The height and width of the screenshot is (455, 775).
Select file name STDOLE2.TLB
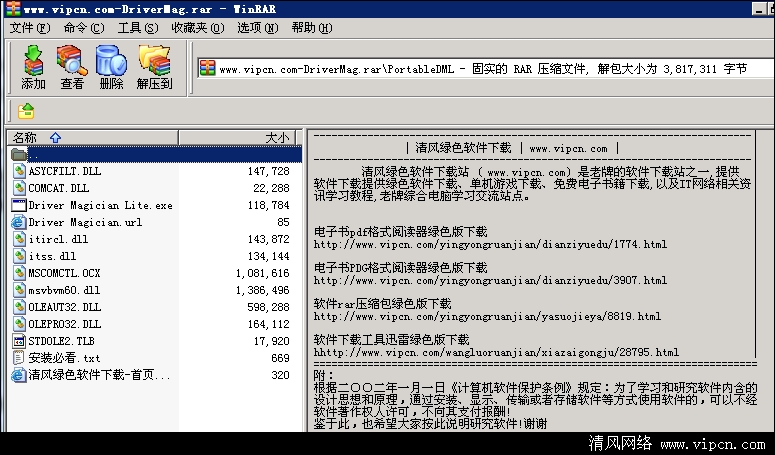point(61,341)
